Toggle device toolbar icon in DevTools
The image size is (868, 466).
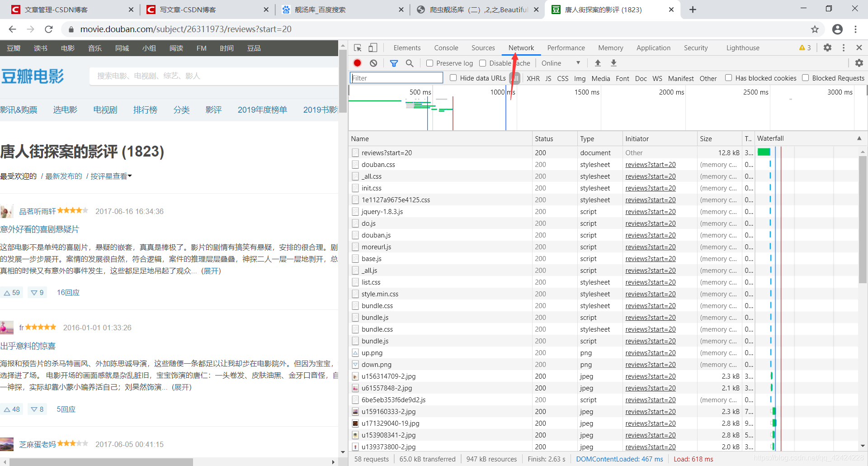[x=373, y=48]
